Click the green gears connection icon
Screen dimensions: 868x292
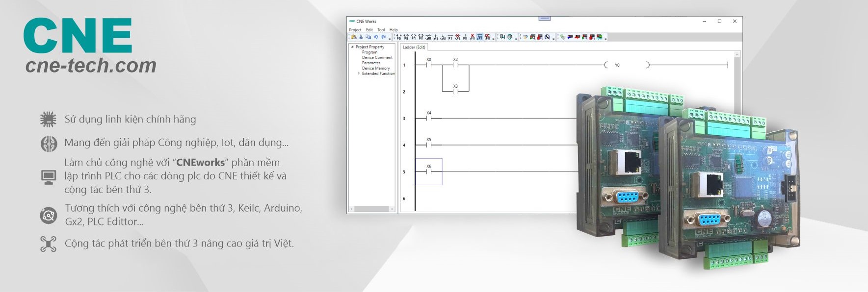point(563,37)
